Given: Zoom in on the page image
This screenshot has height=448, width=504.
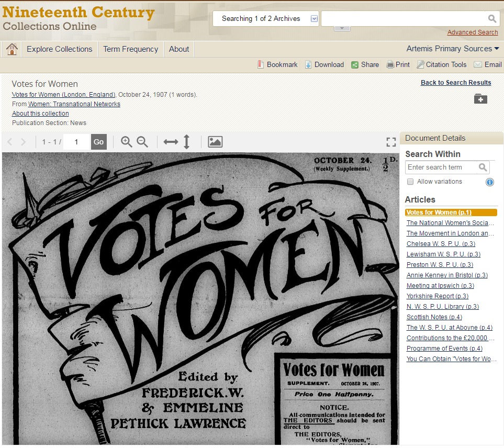Looking at the screenshot, I should tap(126, 142).
